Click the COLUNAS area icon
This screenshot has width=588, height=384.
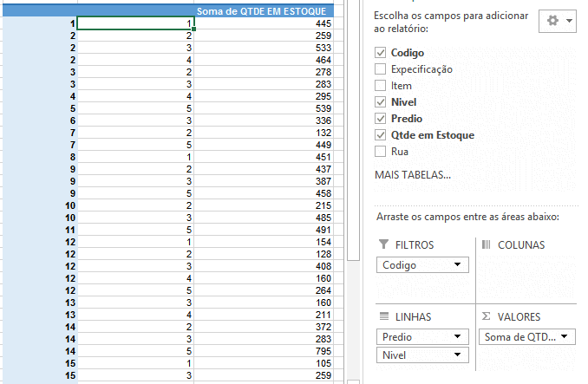[486, 245]
